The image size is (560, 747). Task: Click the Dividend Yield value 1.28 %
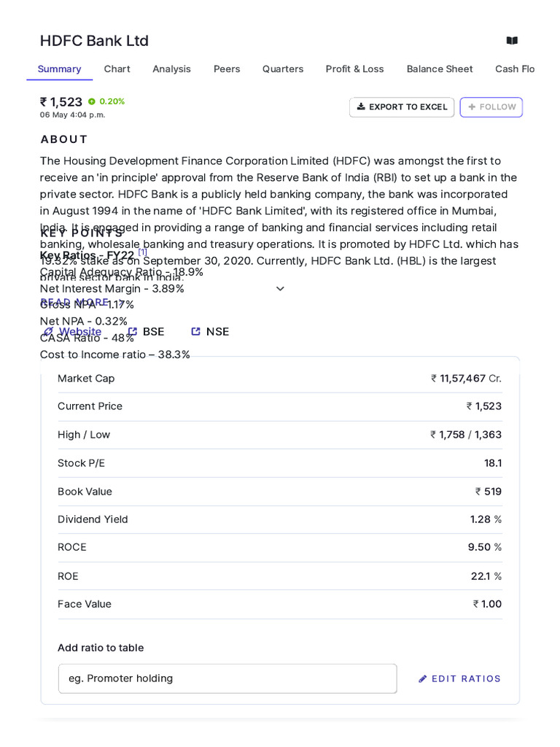[x=486, y=519]
